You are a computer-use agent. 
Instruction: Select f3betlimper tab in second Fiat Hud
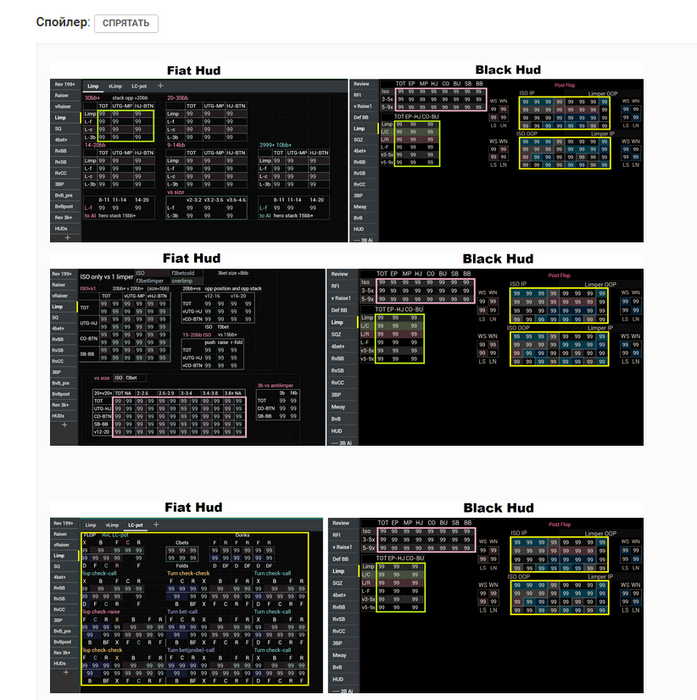150,281
